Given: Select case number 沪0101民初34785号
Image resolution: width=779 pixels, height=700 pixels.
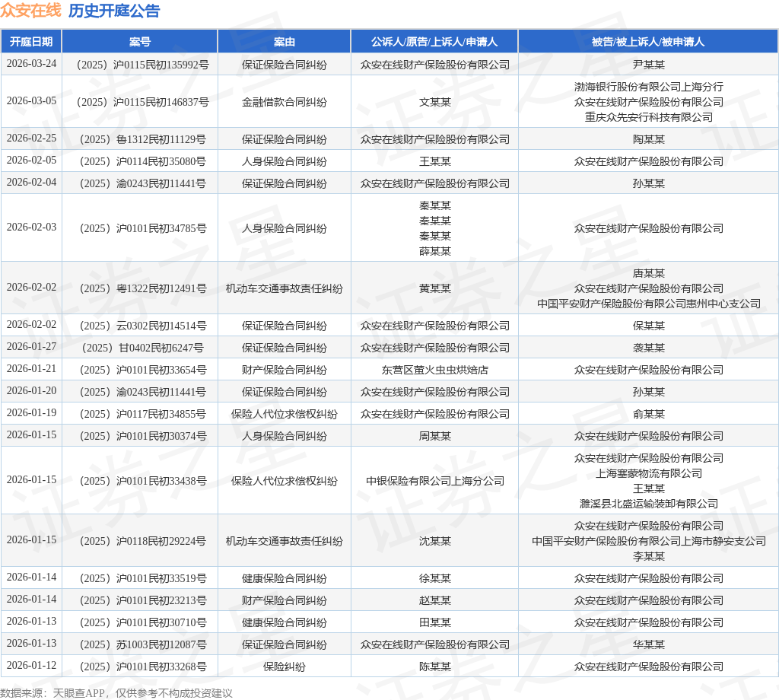Looking at the screenshot, I should pyautogui.click(x=161, y=228).
